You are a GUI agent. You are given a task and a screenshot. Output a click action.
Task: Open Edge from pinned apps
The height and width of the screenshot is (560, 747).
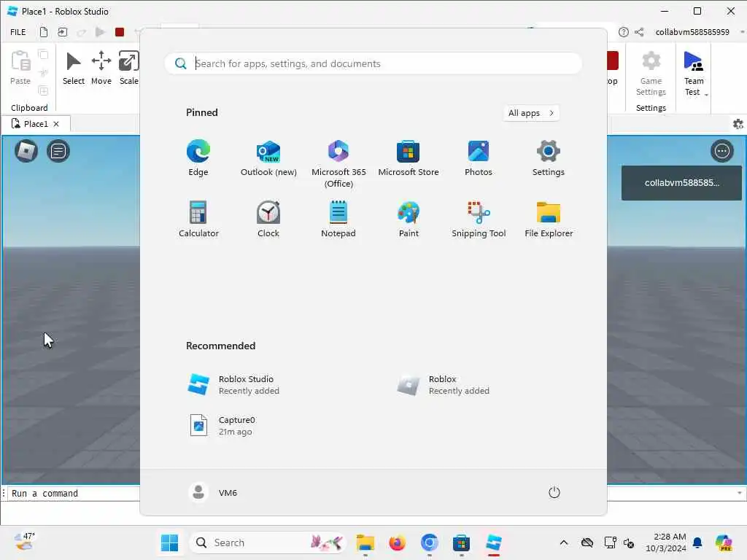[x=198, y=158]
